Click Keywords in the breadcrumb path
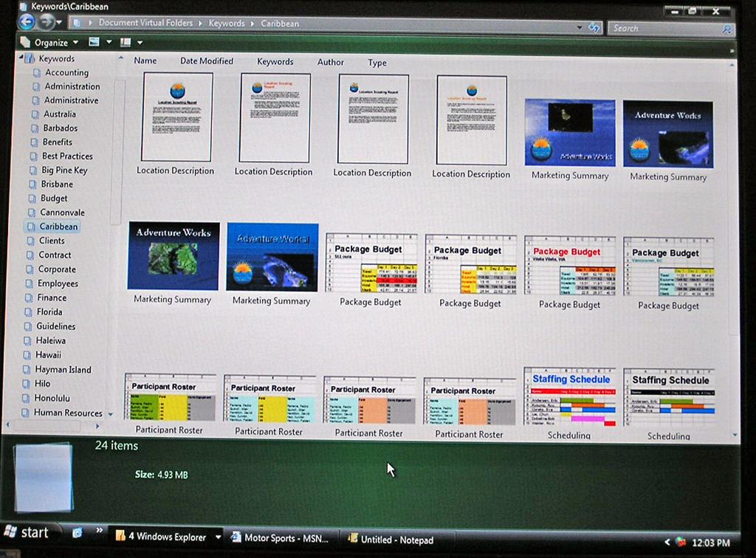The image size is (756, 558). [227, 23]
